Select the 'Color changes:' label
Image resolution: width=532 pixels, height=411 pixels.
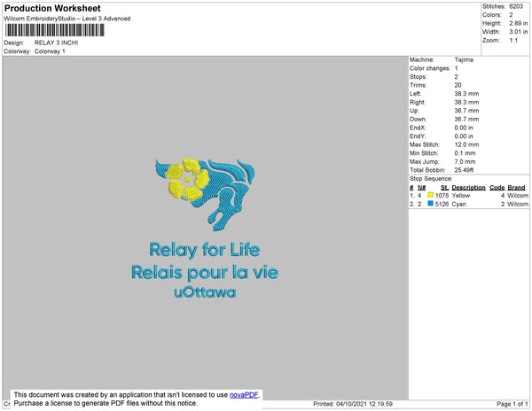pos(430,68)
